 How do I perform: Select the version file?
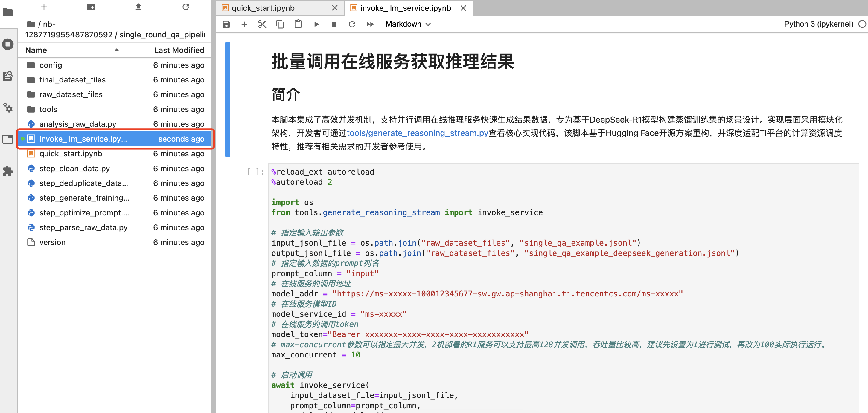tap(115, 242)
